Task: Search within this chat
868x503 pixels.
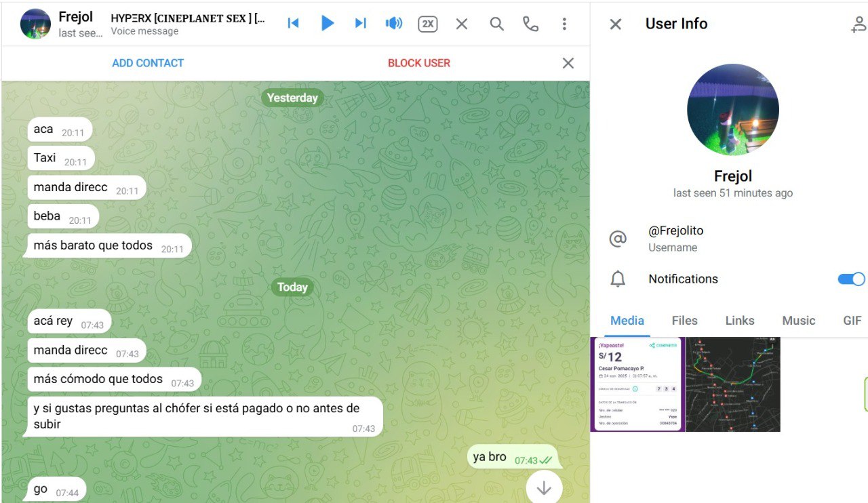Action: point(496,24)
